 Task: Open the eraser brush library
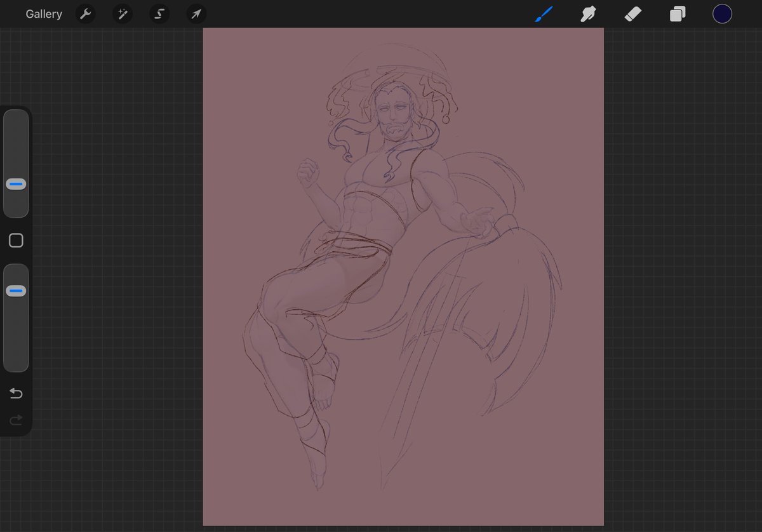pos(632,13)
